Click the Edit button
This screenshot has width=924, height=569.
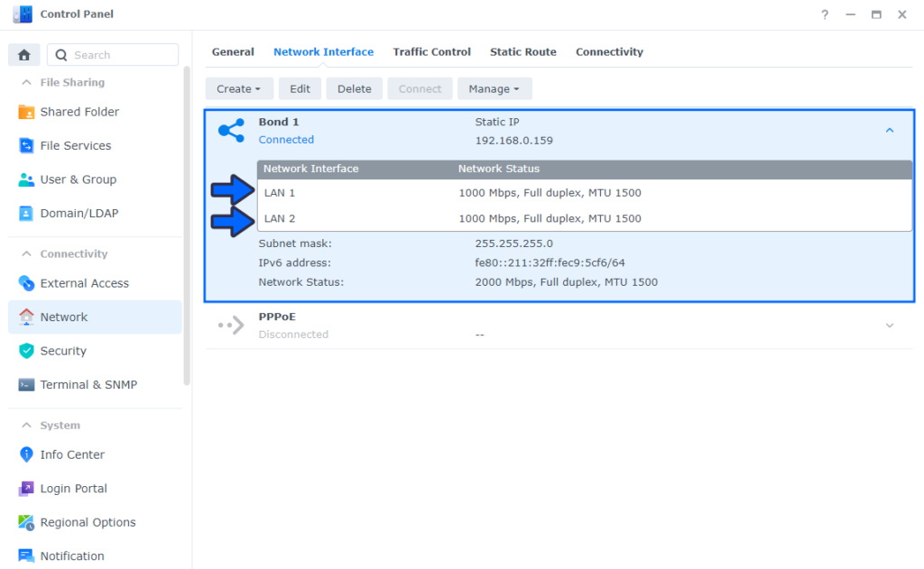tap(300, 88)
